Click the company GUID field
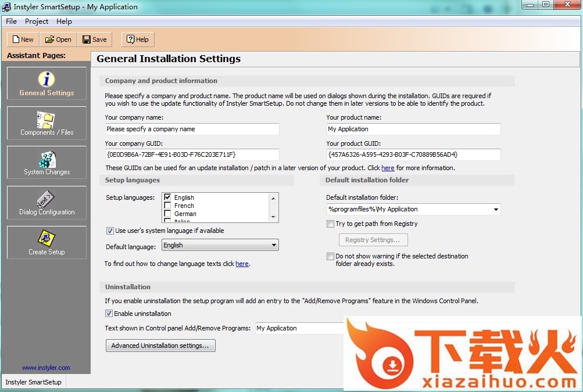583x392 pixels. [192, 154]
